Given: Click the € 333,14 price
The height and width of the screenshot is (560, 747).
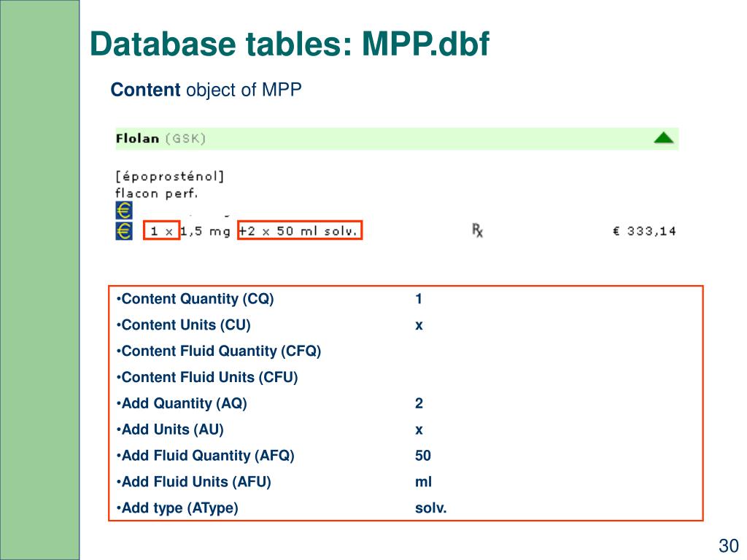Looking at the screenshot, I should [x=644, y=231].
